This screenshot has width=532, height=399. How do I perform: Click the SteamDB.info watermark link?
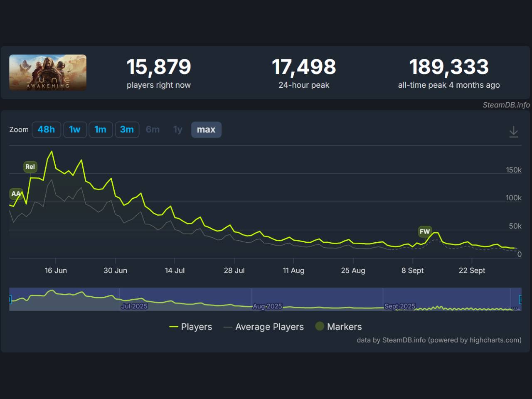pyautogui.click(x=506, y=105)
